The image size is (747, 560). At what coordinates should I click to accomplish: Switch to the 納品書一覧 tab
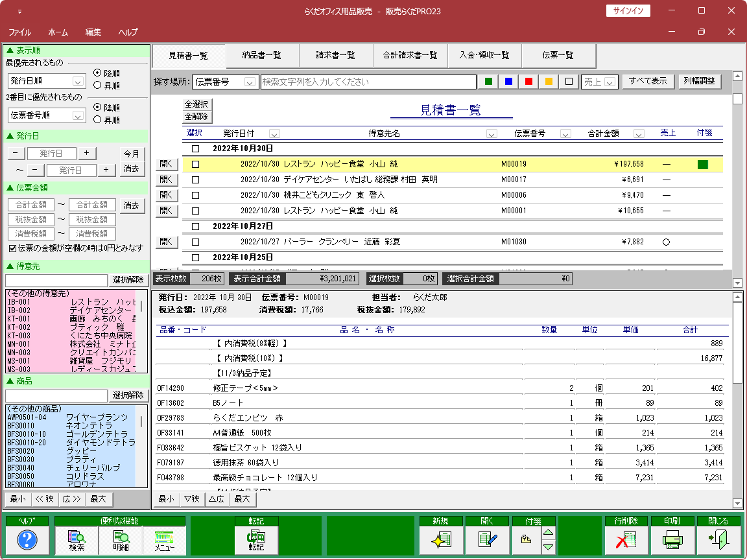click(261, 55)
